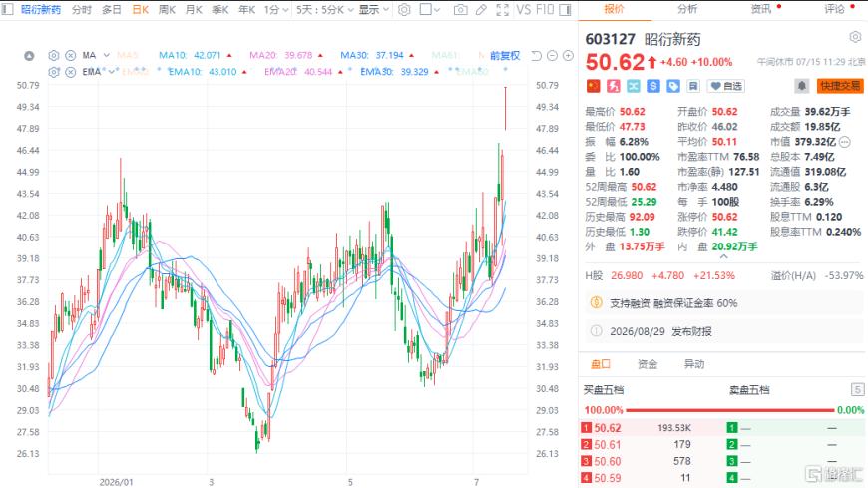Image resolution: width=868 pixels, height=488 pixels.
Task: Open the 资金 tab
Action: click(648, 364)
